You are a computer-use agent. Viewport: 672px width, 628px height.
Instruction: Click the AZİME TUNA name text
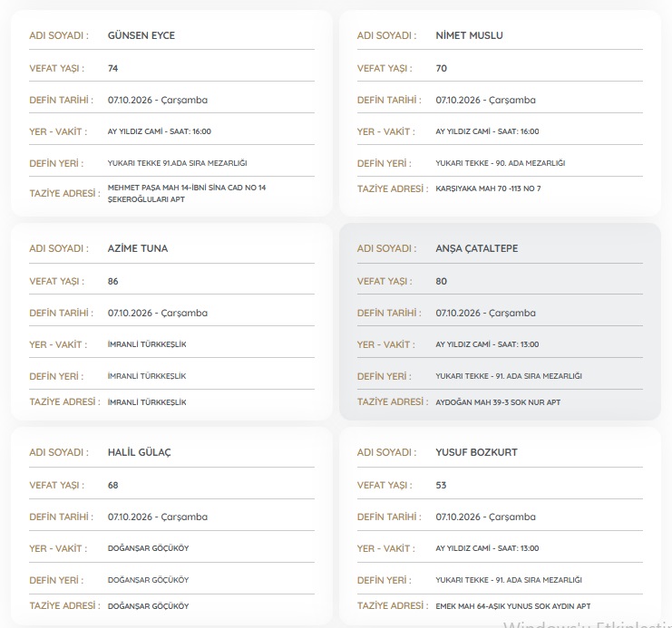[x=138, y=248]
